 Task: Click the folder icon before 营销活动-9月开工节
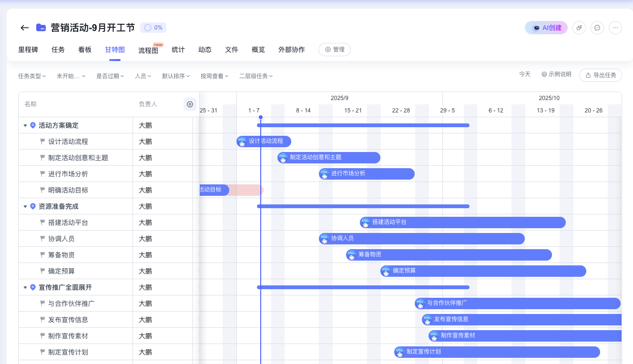coord(41,27)
